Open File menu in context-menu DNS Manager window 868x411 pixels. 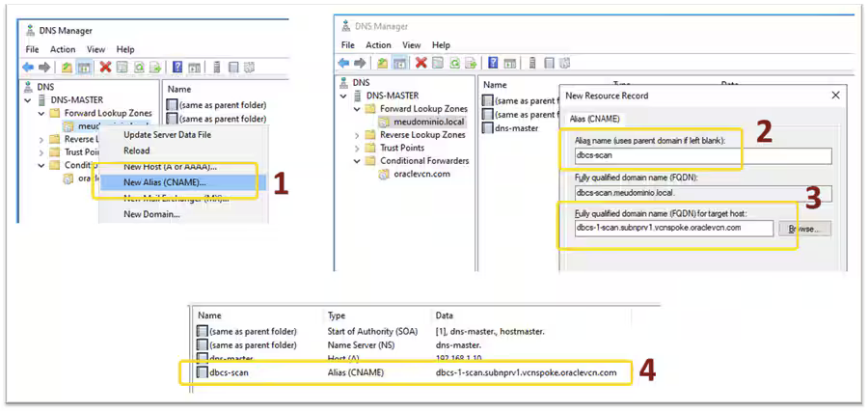32,49
